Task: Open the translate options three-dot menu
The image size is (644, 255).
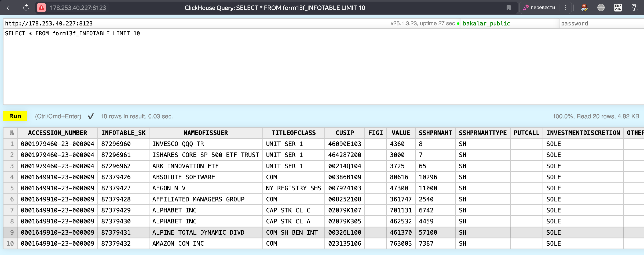Action: tap(565, 8)
